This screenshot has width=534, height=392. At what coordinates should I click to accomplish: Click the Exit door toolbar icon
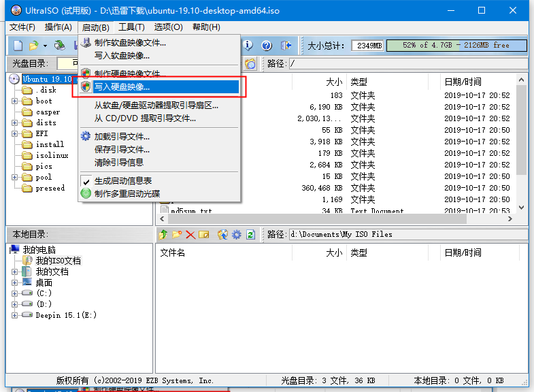(286, 46)
